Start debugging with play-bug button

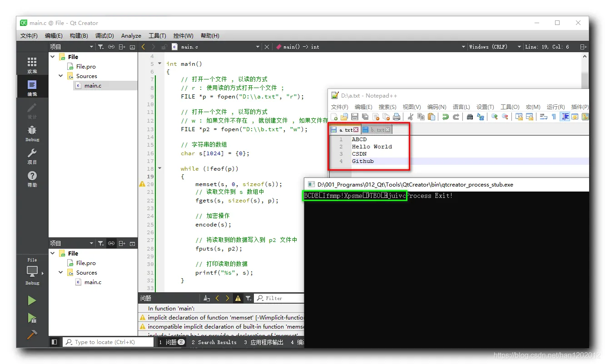(x=32, y=318)
